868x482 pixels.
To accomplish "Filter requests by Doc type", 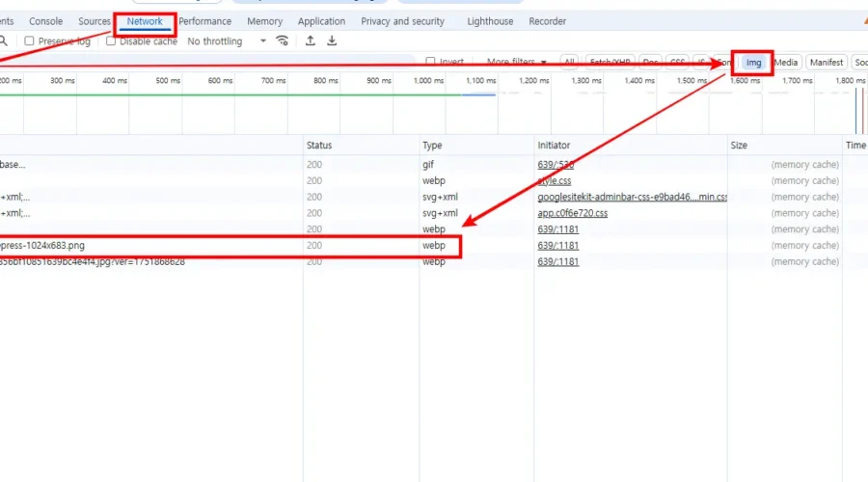I will click(x=650, y=63).
